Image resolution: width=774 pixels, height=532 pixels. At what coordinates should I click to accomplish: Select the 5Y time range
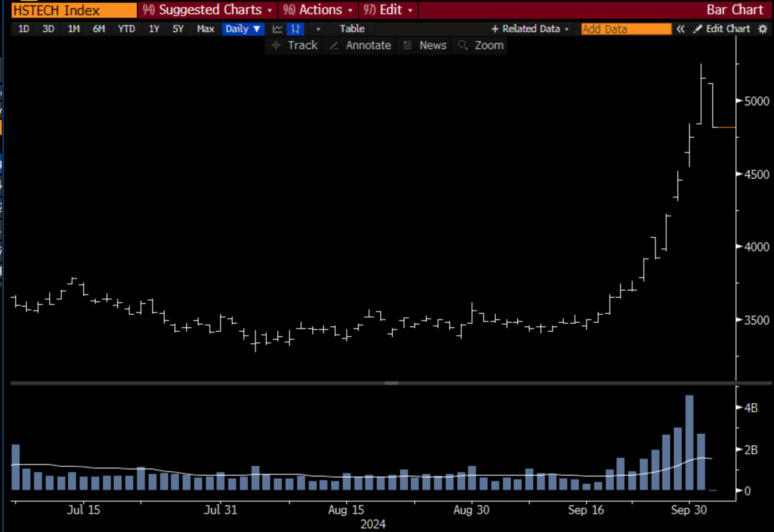point(178,29)
